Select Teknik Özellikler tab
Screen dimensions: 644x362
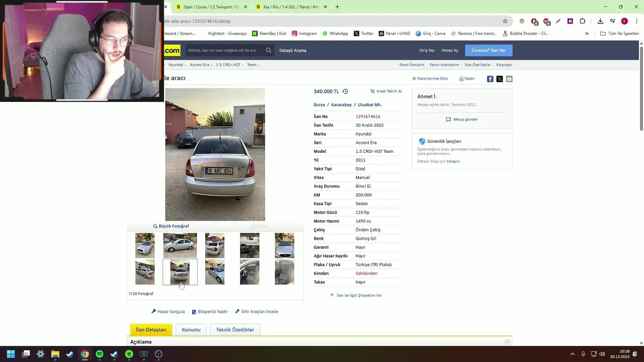235,330
